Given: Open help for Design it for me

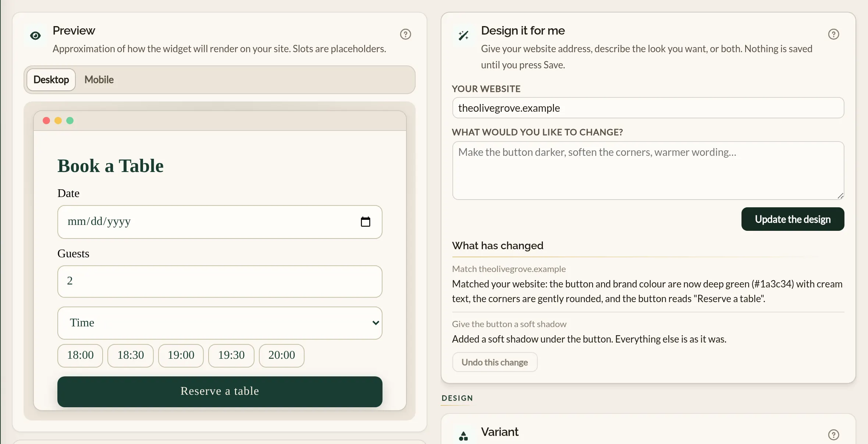Looking at the screenshot, I should click(833, 34).
